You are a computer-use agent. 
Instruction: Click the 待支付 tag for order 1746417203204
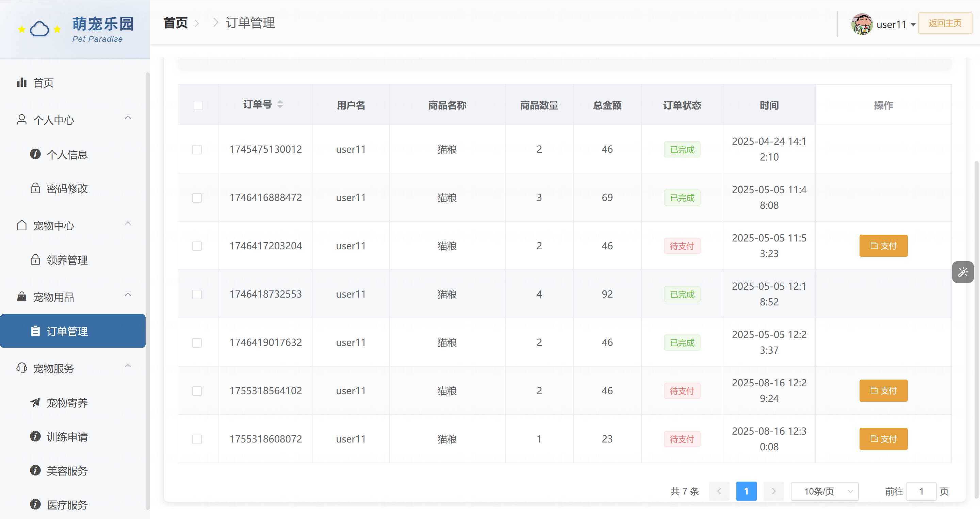click(682, 246)
